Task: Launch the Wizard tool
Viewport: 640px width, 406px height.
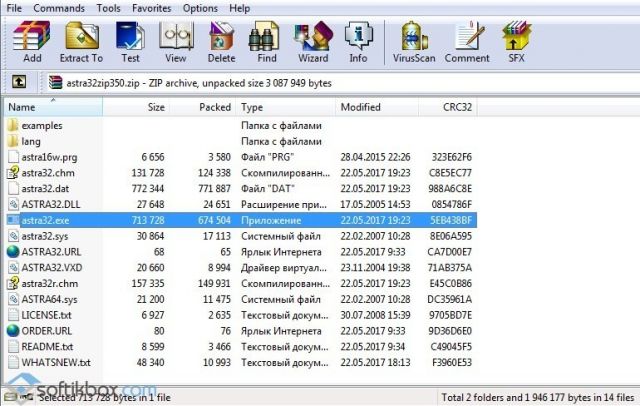Action: pos(313,42)
